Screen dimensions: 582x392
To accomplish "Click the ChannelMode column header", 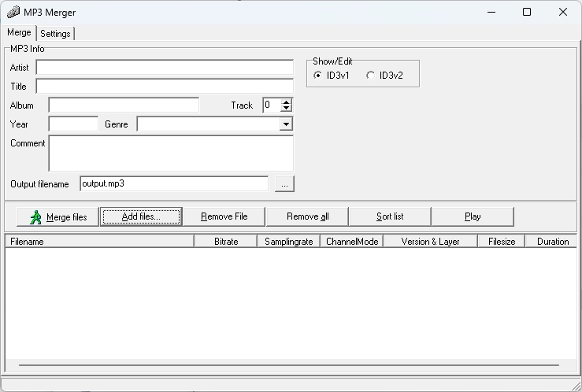I will pyautogui.click(x=352, y=242).
